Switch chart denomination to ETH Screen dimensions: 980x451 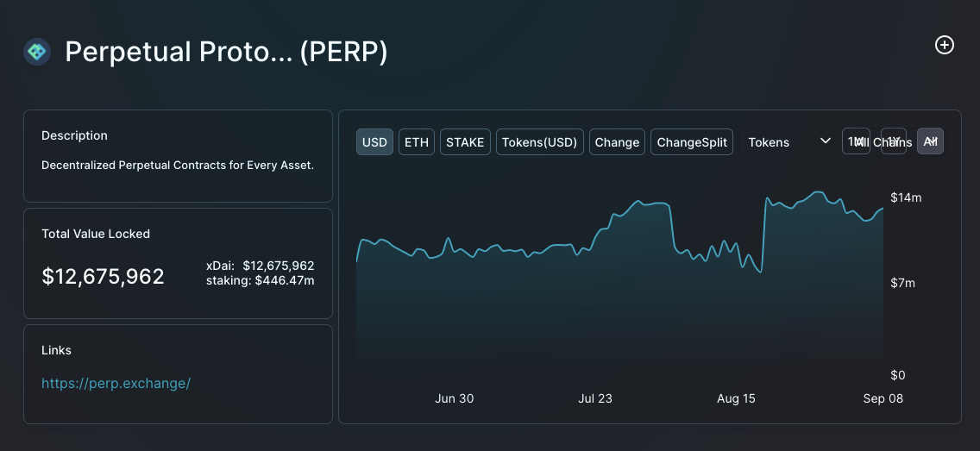coord(417,141)
